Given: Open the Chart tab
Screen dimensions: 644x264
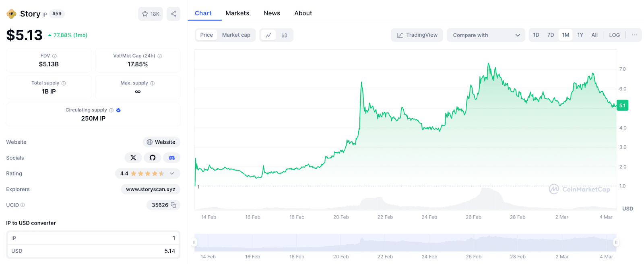Looking at the screenshot, I should 203,13.
